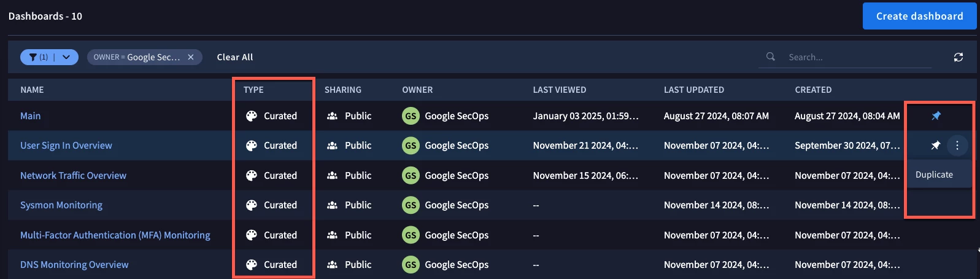The width and height of the screenshot is (980, 279).
Task: Click Curated palette icon in User Sign In row
Action: tap(252, 146)
